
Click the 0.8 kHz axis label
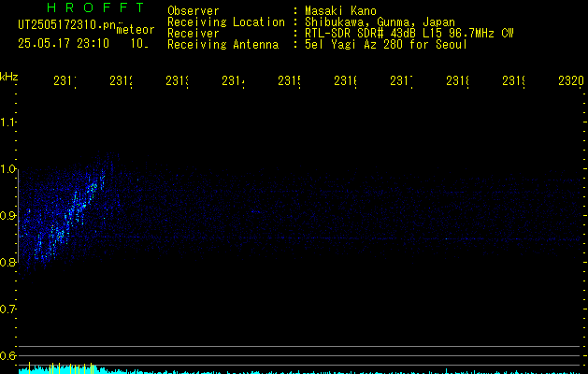[7, 262]
